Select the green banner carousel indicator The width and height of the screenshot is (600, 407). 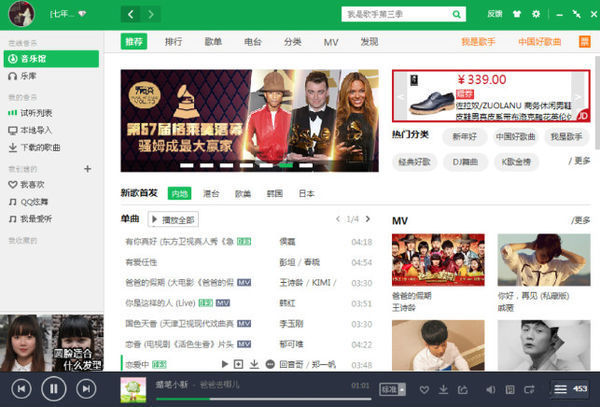point(285,165)
